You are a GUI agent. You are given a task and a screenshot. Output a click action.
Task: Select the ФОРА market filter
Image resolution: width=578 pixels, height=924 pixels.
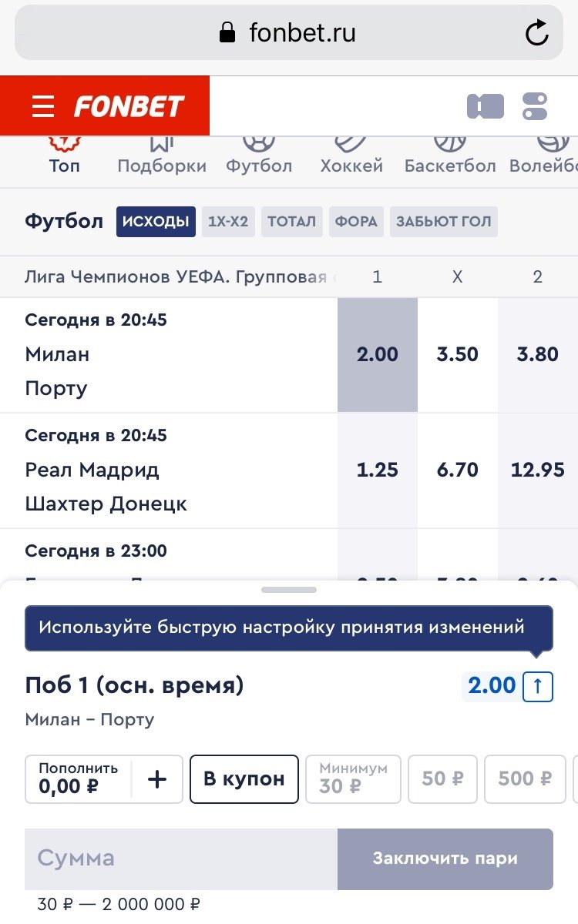[356, 222]
